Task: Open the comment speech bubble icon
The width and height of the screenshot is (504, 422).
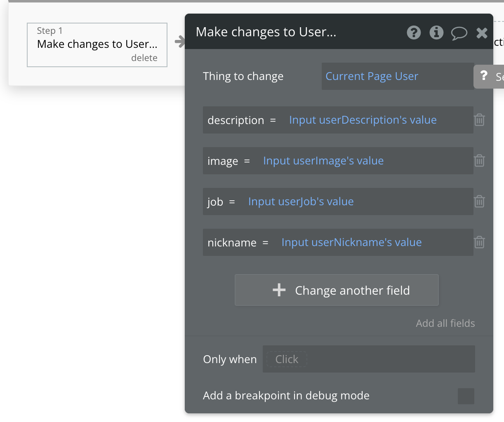Action: pos(459,33)
